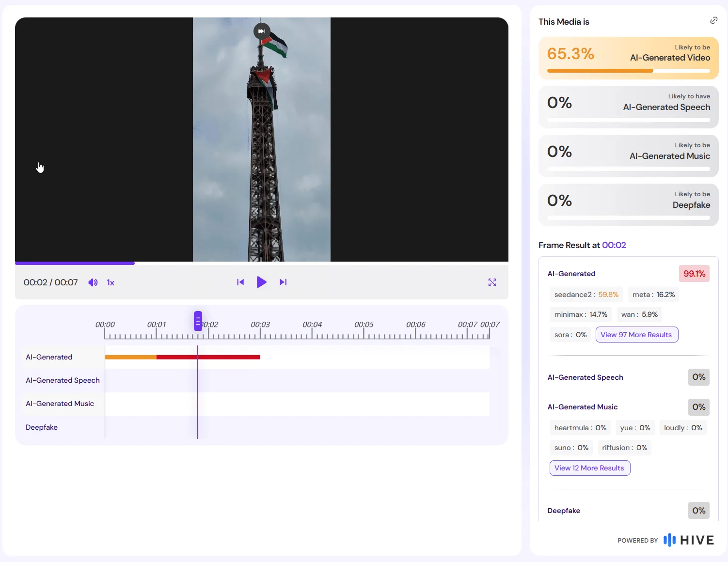Select the suno 0% chip
This screenshot has width=728, height=562.
click(x=571, y=448)
